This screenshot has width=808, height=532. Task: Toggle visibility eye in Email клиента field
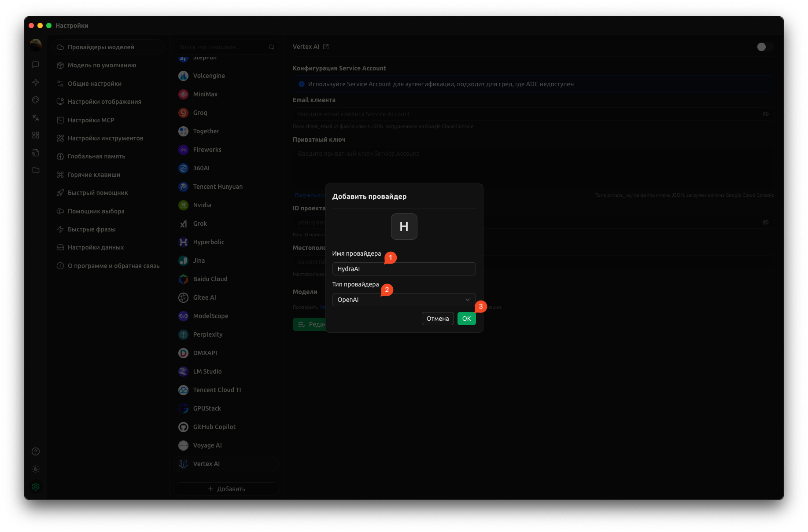(x=766, y=114)
